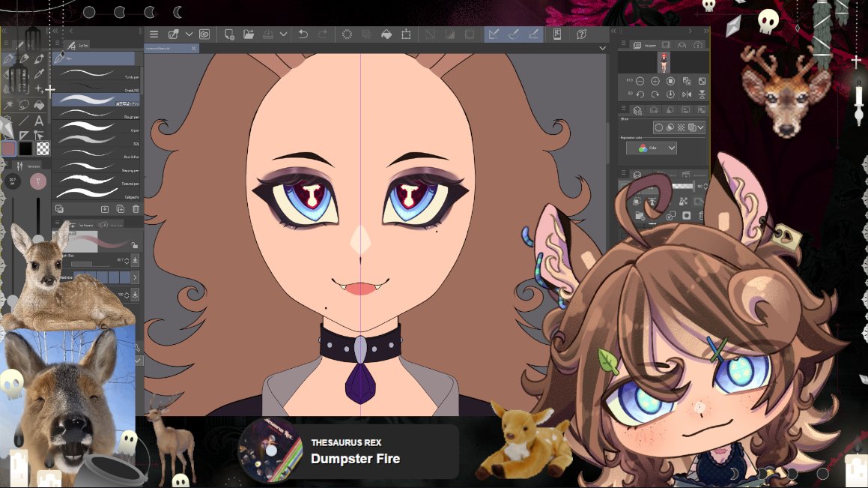Select the Eyedropper tool
The width and height of the screenshot is (868, 488).
pyautogui.click(x=40, y=73)
